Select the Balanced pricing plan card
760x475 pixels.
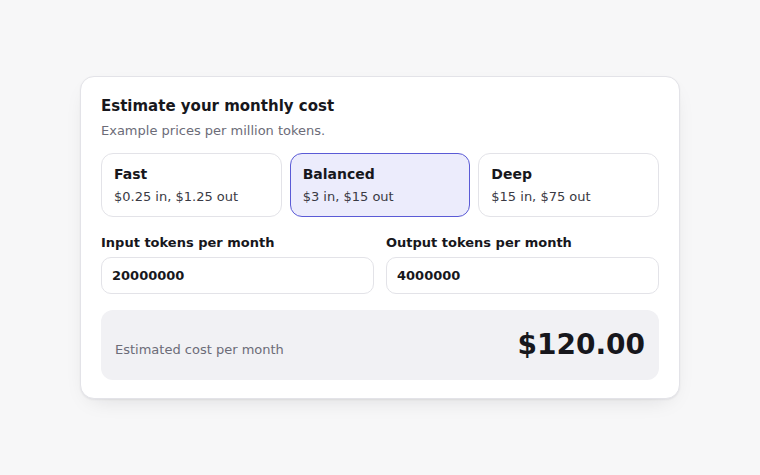380,185
